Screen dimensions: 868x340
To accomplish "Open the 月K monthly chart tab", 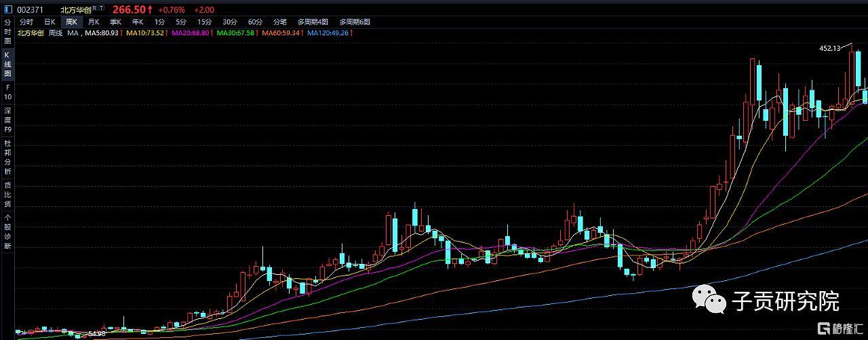I will point(94,22).
